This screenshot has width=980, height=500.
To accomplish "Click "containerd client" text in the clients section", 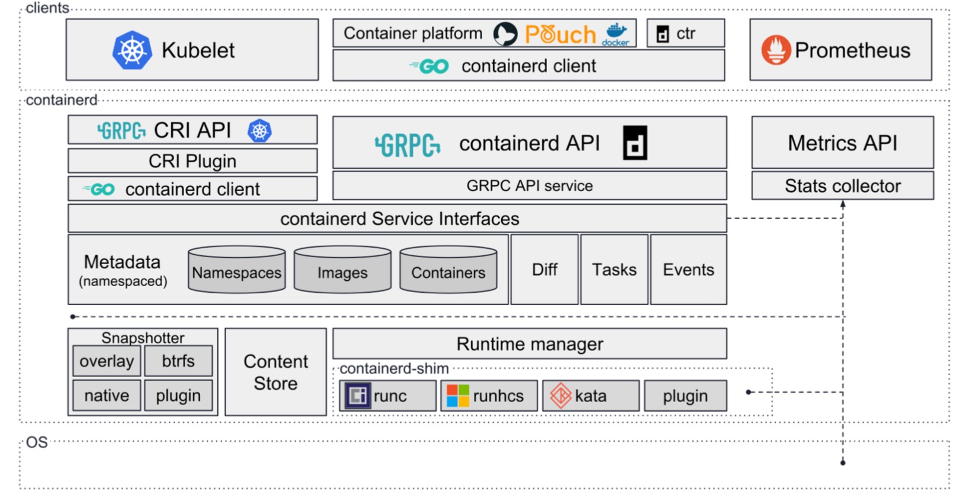I will (529, 66).
